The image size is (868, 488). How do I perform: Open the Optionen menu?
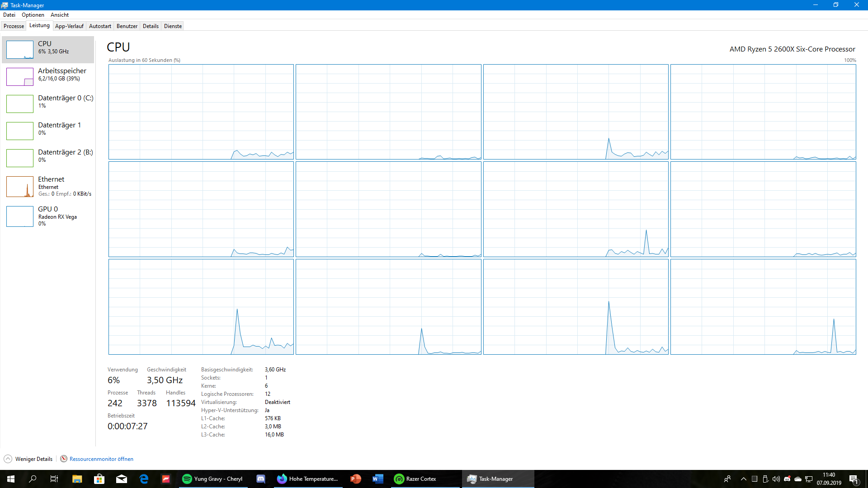click(x=33, y=15)
